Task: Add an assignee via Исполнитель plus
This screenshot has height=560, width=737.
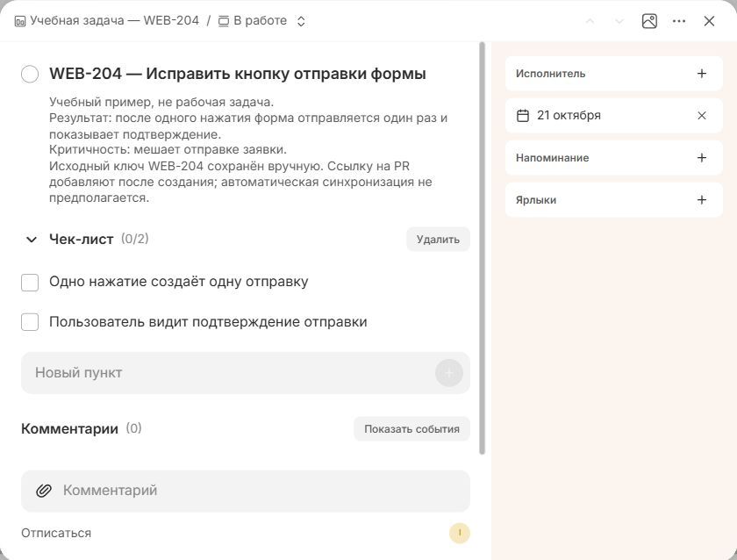Action: coord(702,74)
